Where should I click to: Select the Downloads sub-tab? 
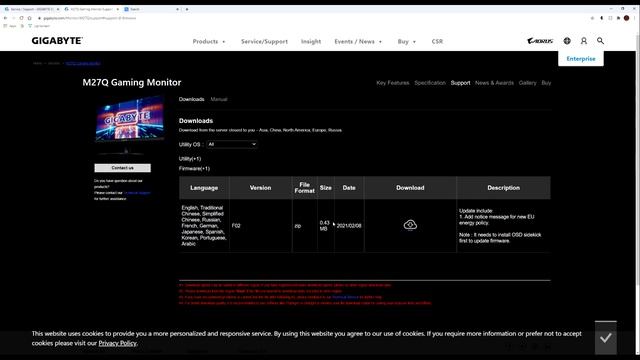pyautogui.click(x=191, y=99)
